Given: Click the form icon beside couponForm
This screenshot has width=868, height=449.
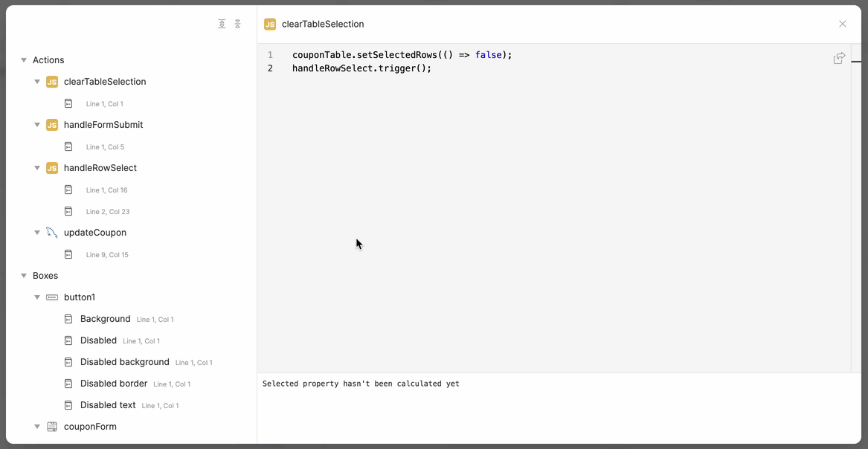Looking at the screenshot, I should [52, 427].
